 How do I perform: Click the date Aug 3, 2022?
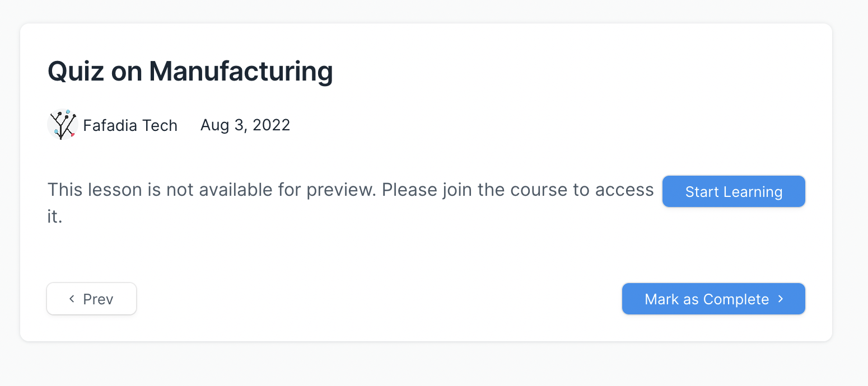click(x=245, y=125)
